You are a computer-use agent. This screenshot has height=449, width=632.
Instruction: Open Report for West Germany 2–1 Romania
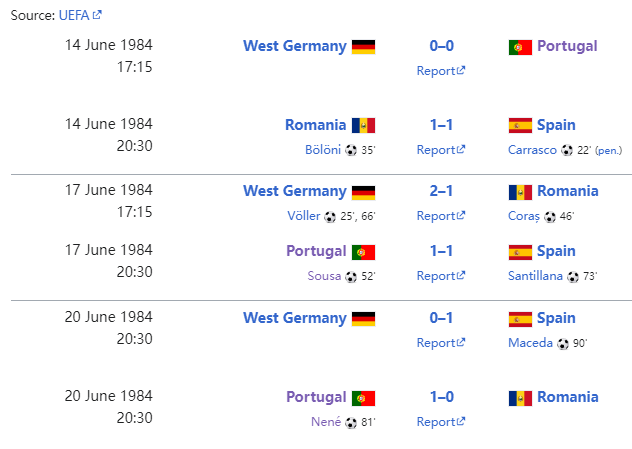click(x=441, y=216)
